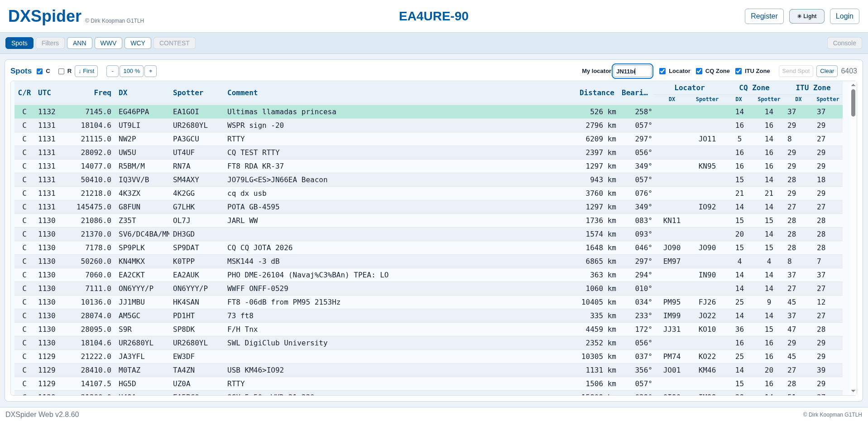Open the Spots tab
The height and width of the screenshot is (422, 868).
point(19,43)
